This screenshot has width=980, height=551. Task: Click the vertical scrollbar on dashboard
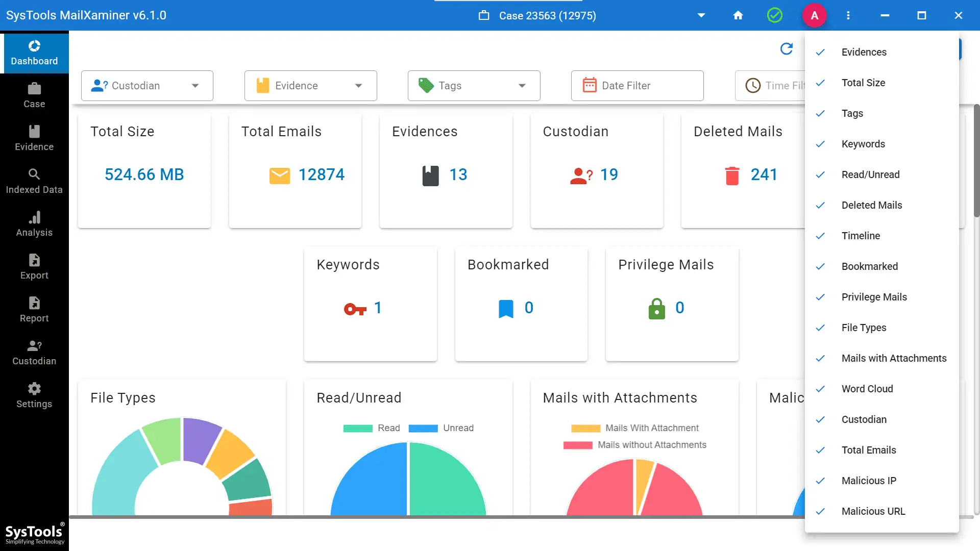point(976,161)
